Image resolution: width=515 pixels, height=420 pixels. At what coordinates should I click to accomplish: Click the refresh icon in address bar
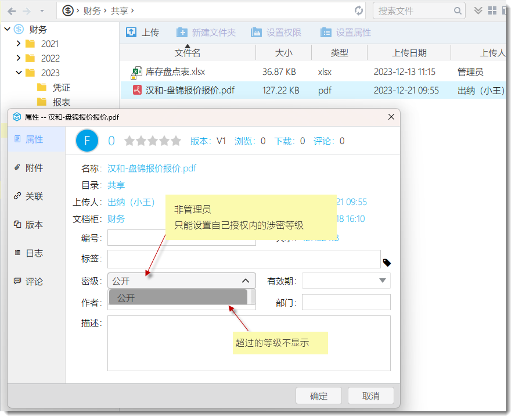point(359,10)
